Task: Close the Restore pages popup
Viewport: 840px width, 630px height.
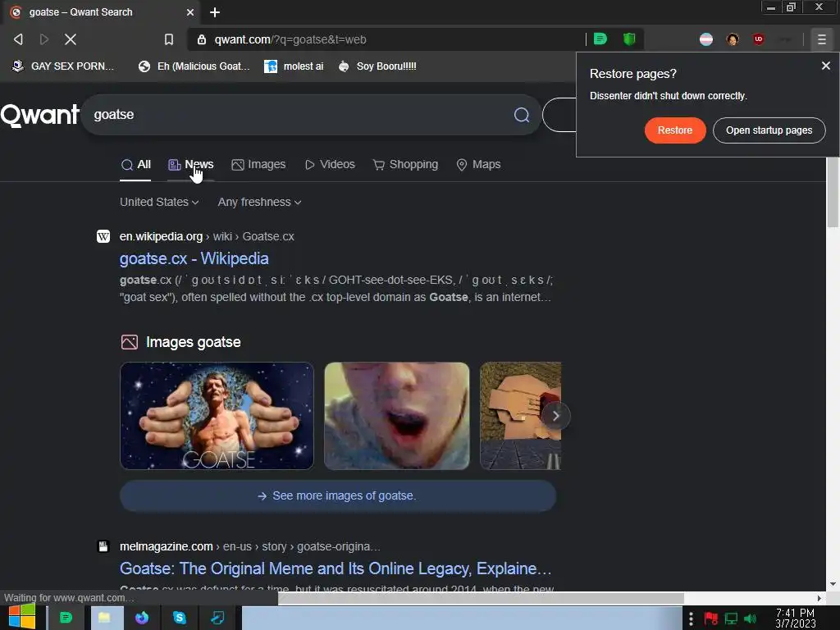Action: [825, 66]
